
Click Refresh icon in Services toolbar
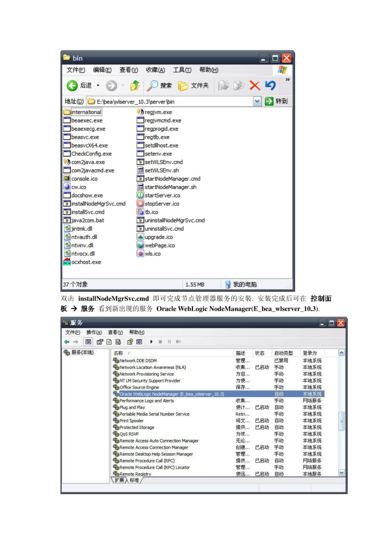click(x=109, y=342)
